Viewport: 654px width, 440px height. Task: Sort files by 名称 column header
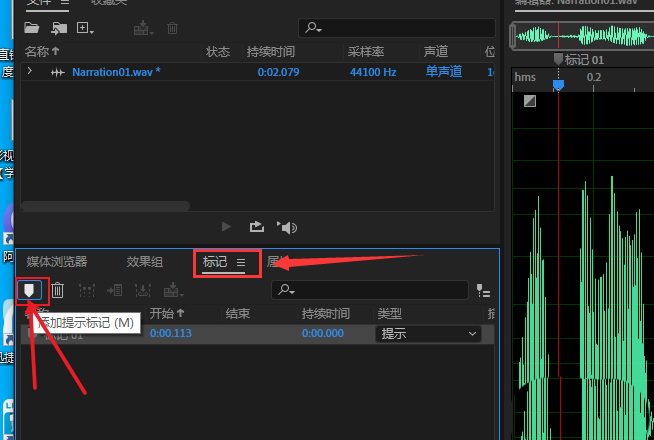42,51
